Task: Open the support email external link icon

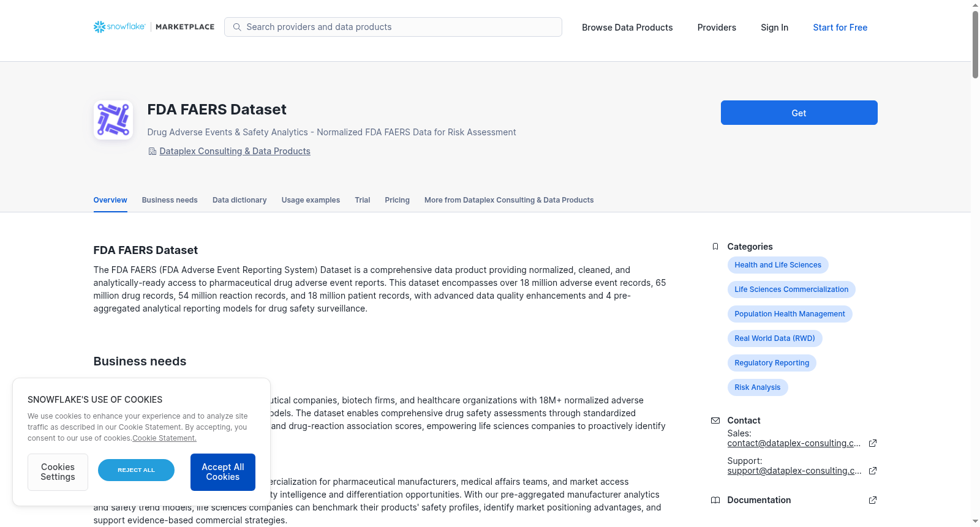Action: click(873, 471)
